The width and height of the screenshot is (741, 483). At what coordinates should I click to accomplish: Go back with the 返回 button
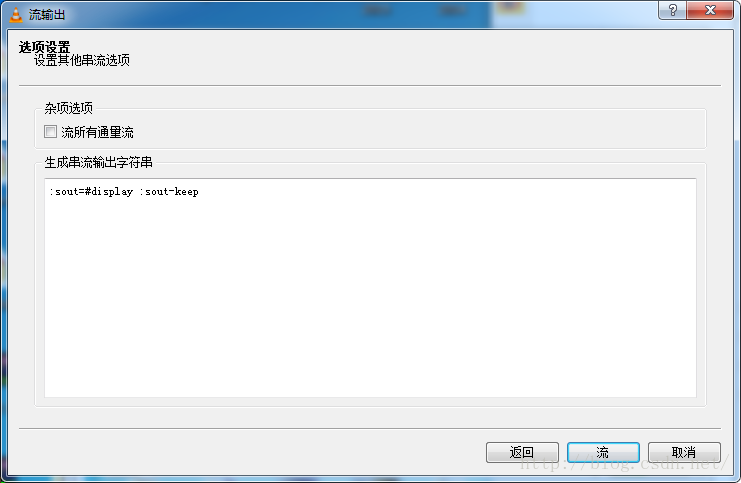coord(522,452)
